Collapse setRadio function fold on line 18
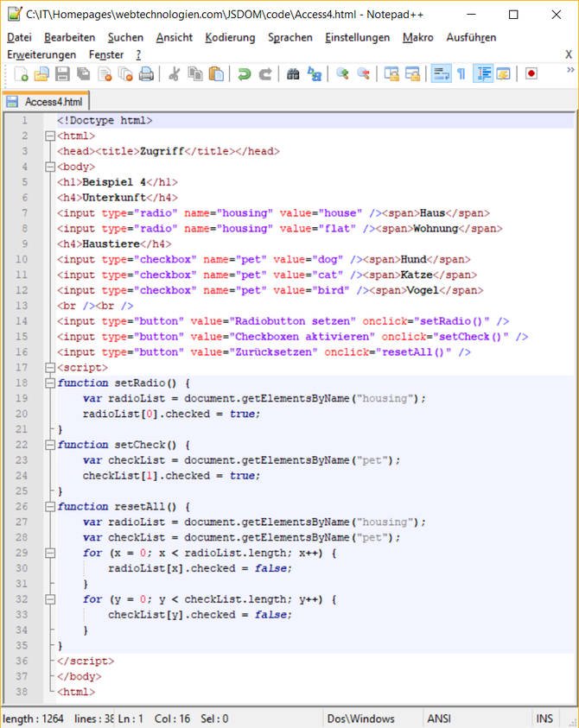The height and width of the screenshot is (728, 579). (x=50, y=383)
